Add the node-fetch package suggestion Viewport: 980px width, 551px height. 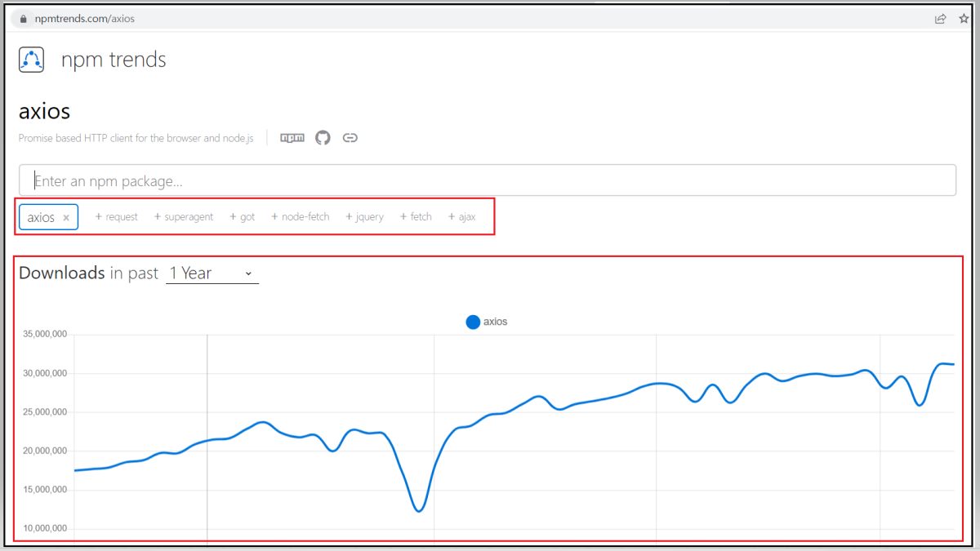point(301,217)
